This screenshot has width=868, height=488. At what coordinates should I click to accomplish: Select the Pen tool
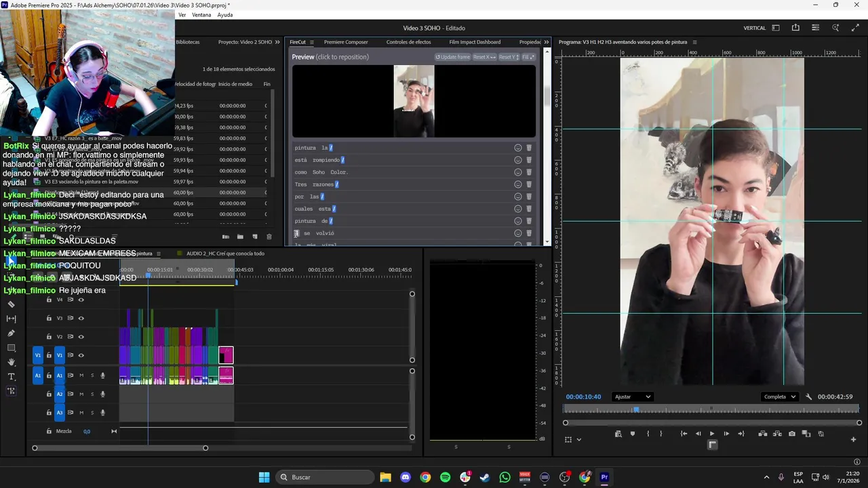click(11, 333)
